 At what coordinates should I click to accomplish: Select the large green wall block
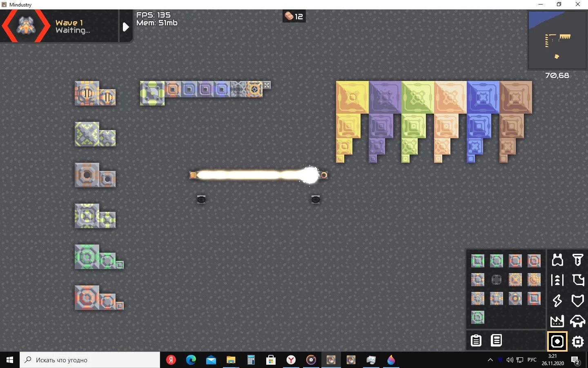pos(418,97)
